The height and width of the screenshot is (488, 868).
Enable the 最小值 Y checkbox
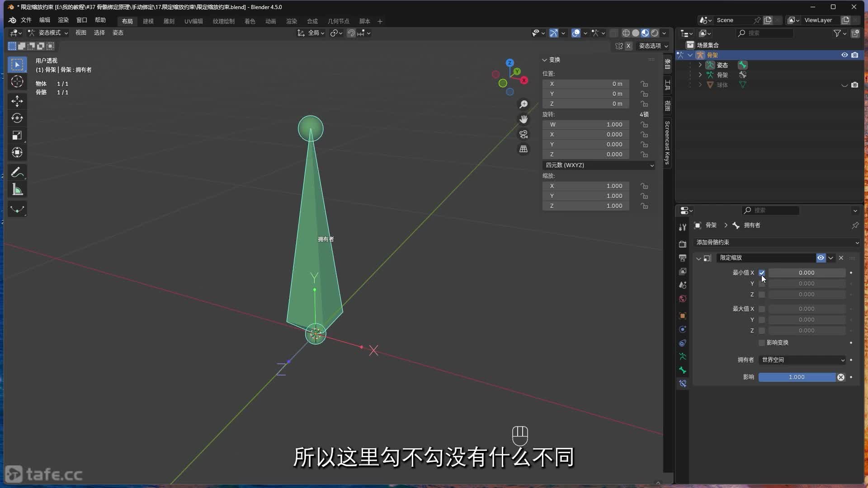pyautogui.click(x=762, y=284)
